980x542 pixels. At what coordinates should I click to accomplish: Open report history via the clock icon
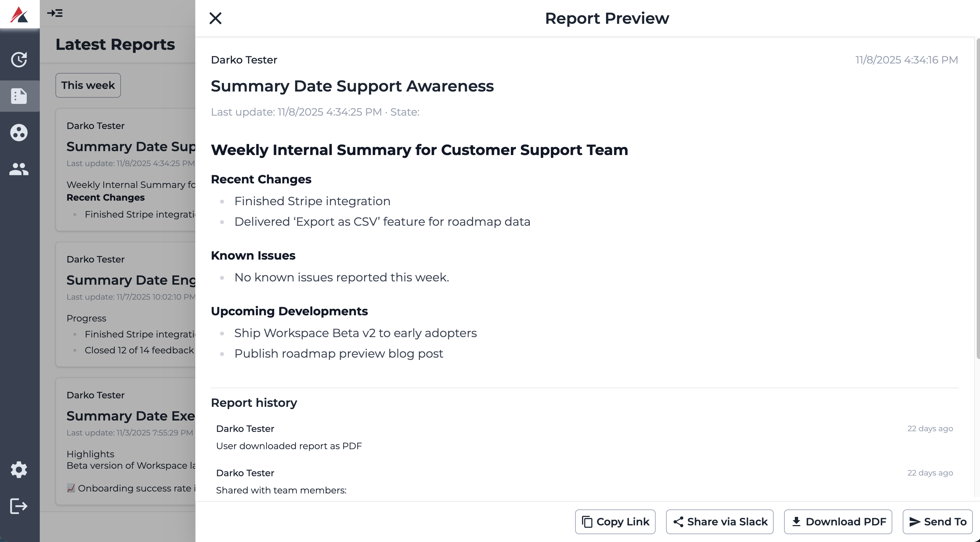(19, 60)
